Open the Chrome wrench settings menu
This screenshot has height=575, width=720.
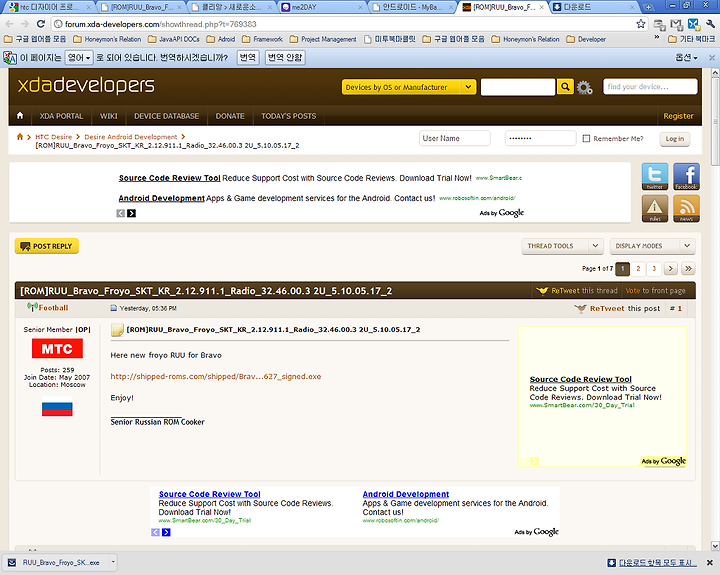point(711,24)
